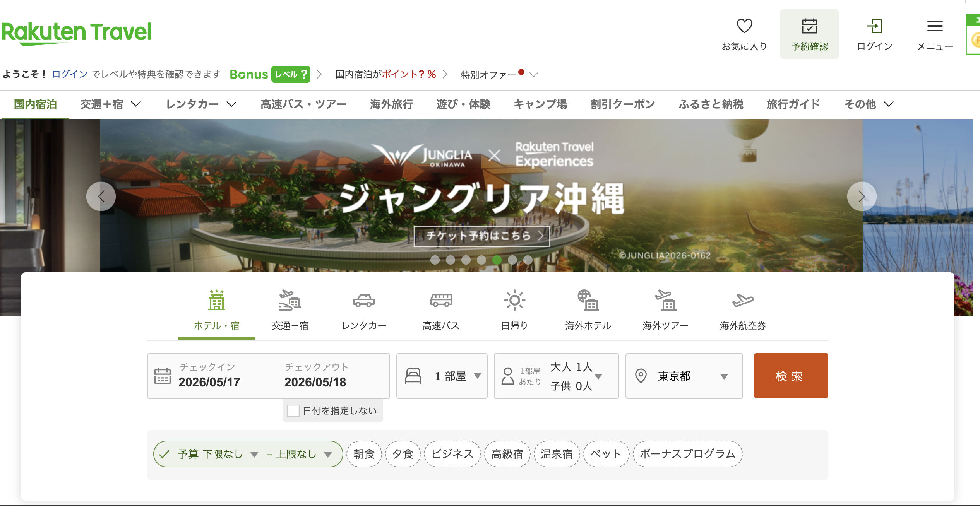Select the 海外ツアー plane-building icon
This screenshot has height=506, width=980.
(666, 300)
